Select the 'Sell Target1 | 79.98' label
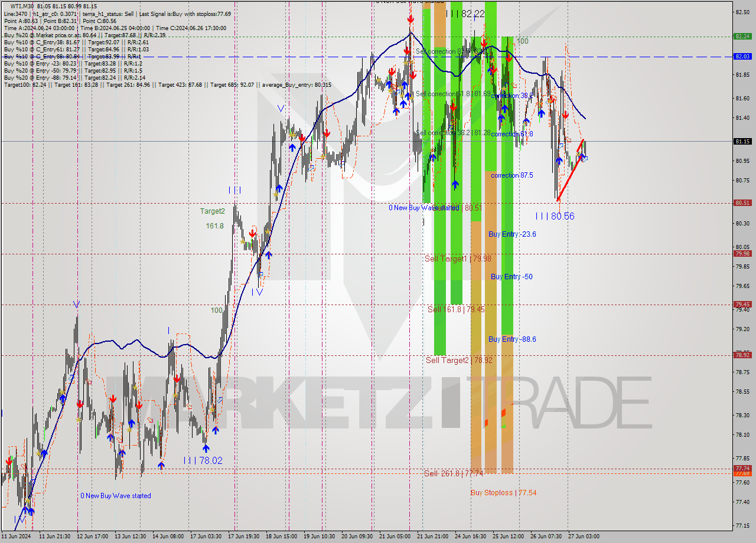The image size is (756, 543). (458, 259)
